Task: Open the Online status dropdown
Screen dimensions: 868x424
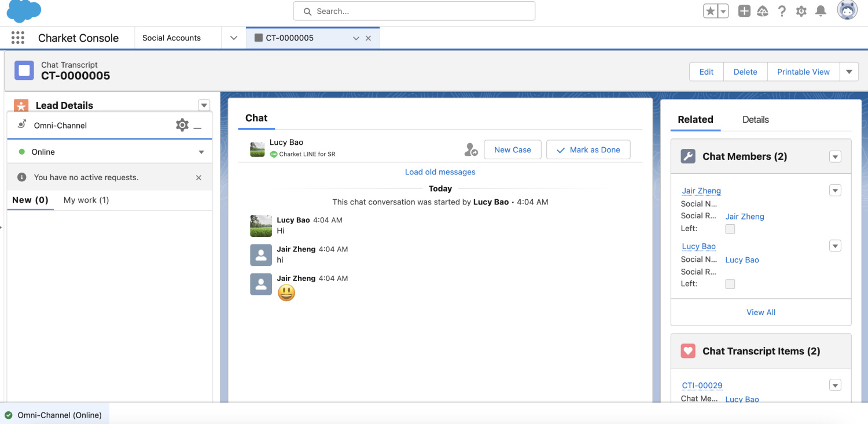Action: [201, 152]
